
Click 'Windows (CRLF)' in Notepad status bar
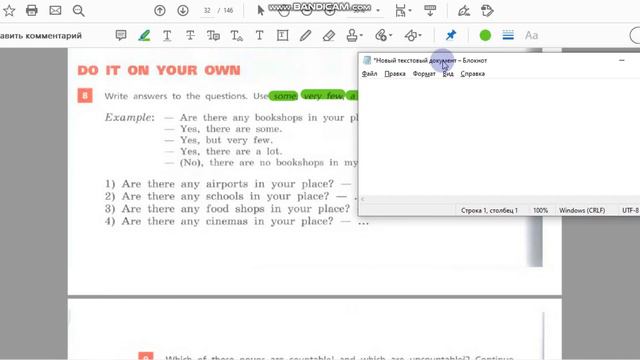[x=582, y=211]
